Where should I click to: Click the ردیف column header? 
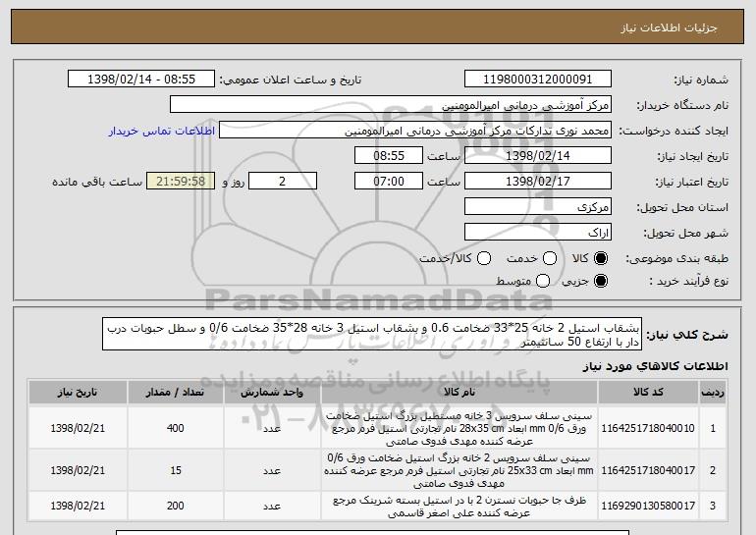(x=713, y=393)
